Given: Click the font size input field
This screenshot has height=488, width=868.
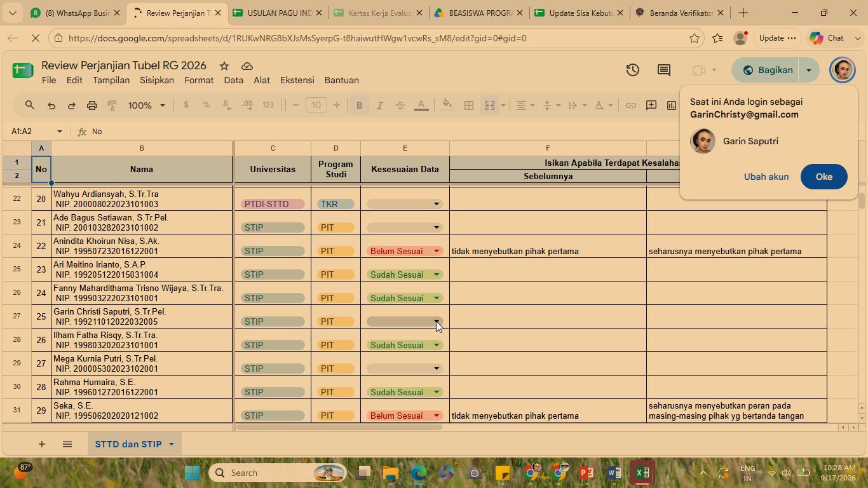Looking at the screenshot, I should 316,105.
